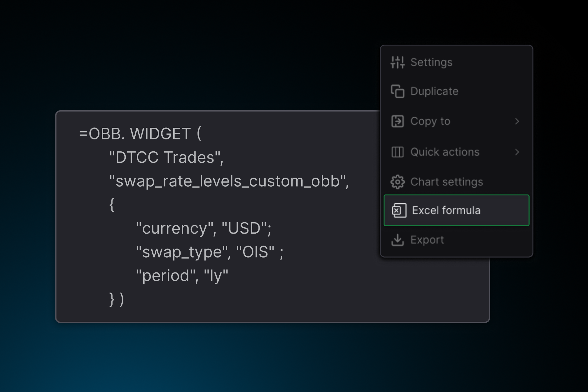This screenshot has height=392, width=588.
Task: Click the OBB.WIDGET formula text
Action: click(x=139, y=134)
